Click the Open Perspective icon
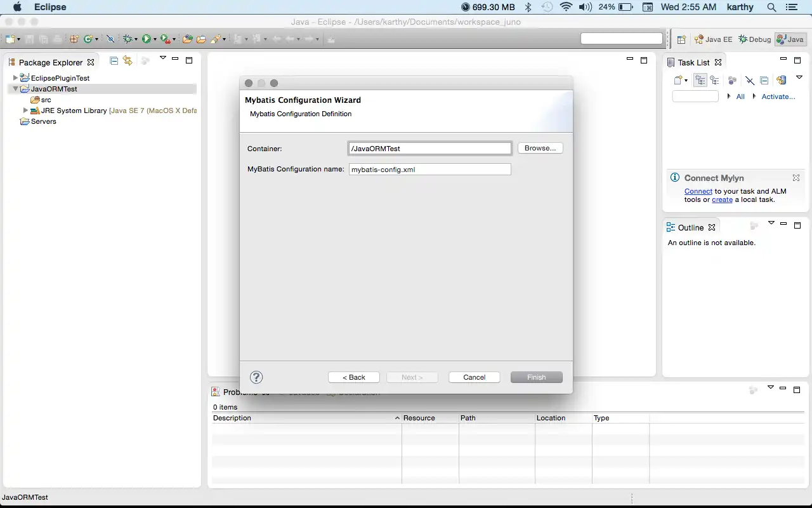The width and height of the screenshot is (812, 508). tap(681, 39)
